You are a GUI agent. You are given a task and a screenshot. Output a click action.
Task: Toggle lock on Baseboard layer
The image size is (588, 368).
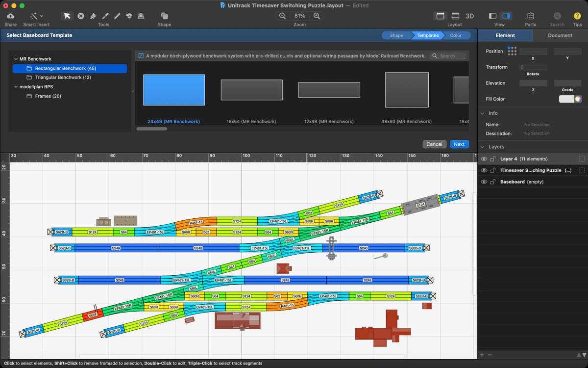click(x=493, y=182)
